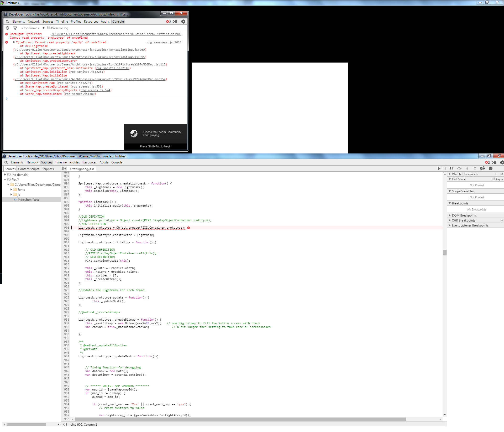This screenshot has width=504, height=432.
Task: Clear the console log with the ban icon
Action: [x=8, y=28]
